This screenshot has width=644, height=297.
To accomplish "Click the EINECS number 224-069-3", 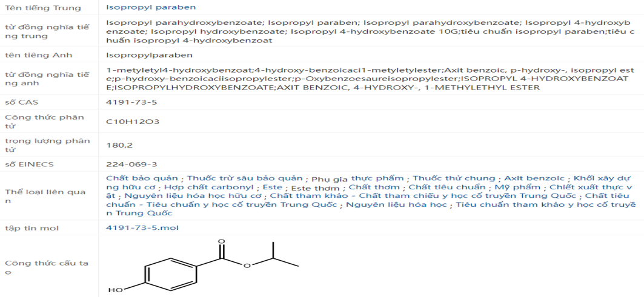I will tap(131, 164).
